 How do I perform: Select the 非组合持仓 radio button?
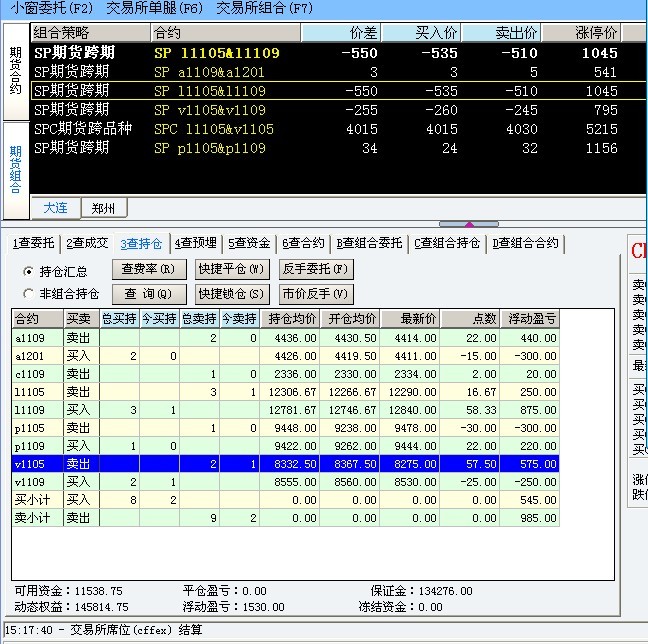point(28,294)
